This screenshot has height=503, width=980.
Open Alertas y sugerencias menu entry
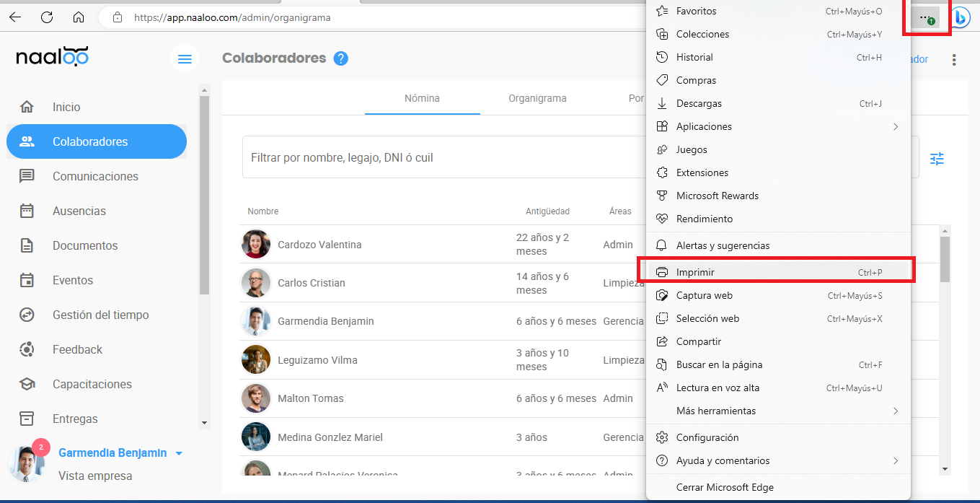tap(778, 245)
